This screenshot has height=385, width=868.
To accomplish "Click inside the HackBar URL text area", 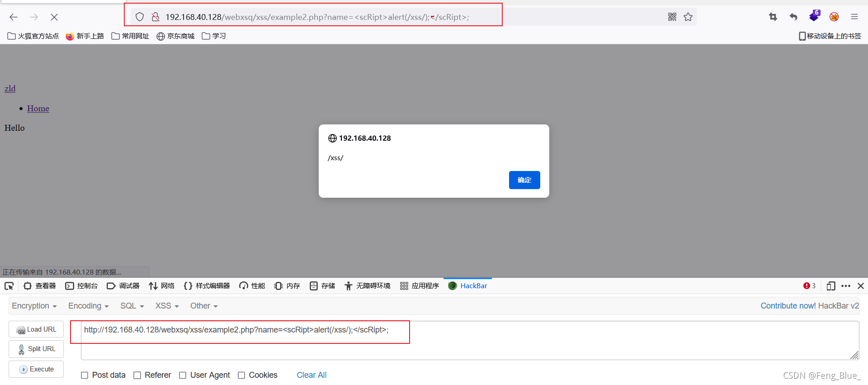I will click(470, 340).
